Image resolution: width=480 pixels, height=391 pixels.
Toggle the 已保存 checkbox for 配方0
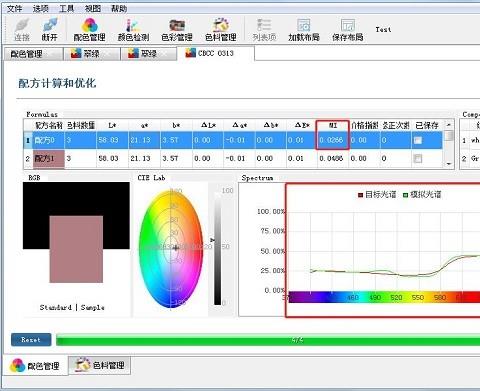coord(417,140)
